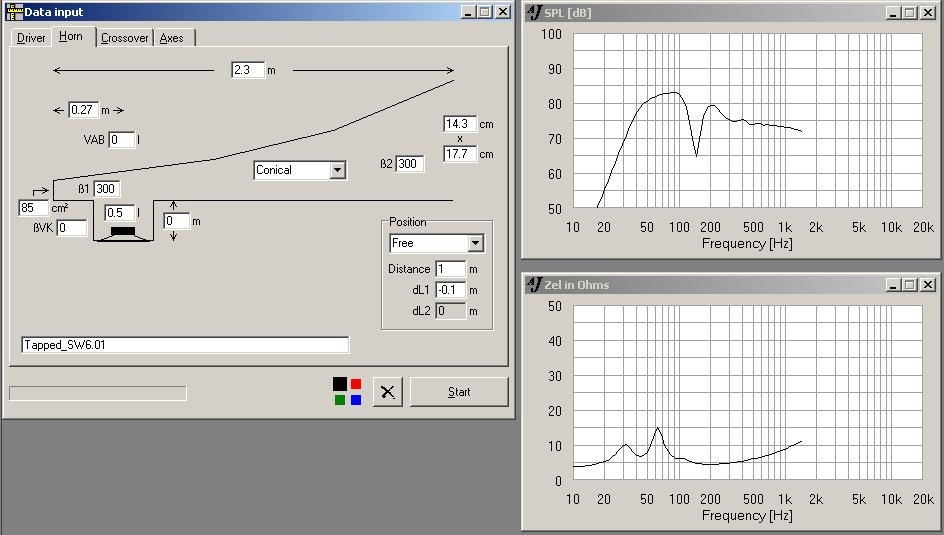Select the red color square
The image size is (944, 535).
pyautogui.click(x=356, y=384)
